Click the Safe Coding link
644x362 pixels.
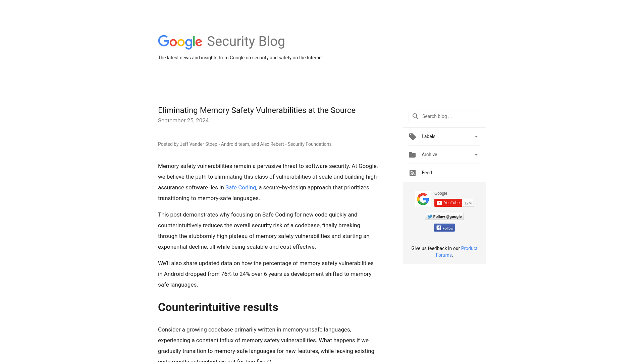coord(240,187)
